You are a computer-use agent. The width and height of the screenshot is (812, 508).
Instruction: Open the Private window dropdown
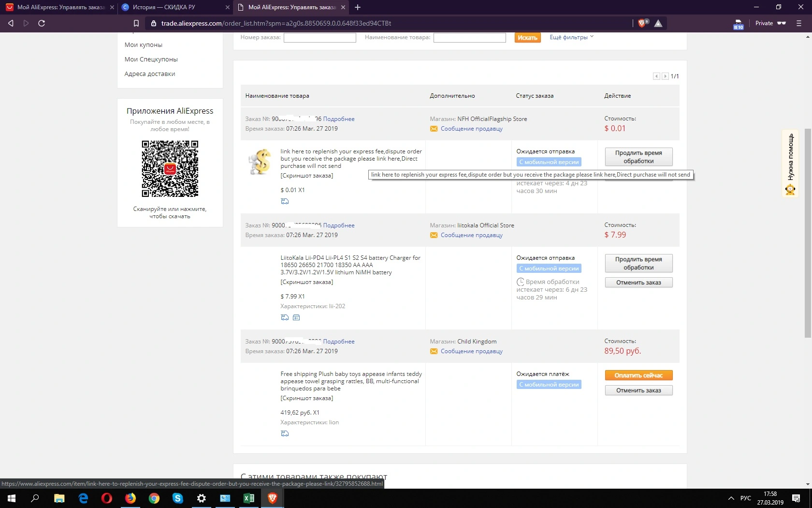[x=771, y=23]
